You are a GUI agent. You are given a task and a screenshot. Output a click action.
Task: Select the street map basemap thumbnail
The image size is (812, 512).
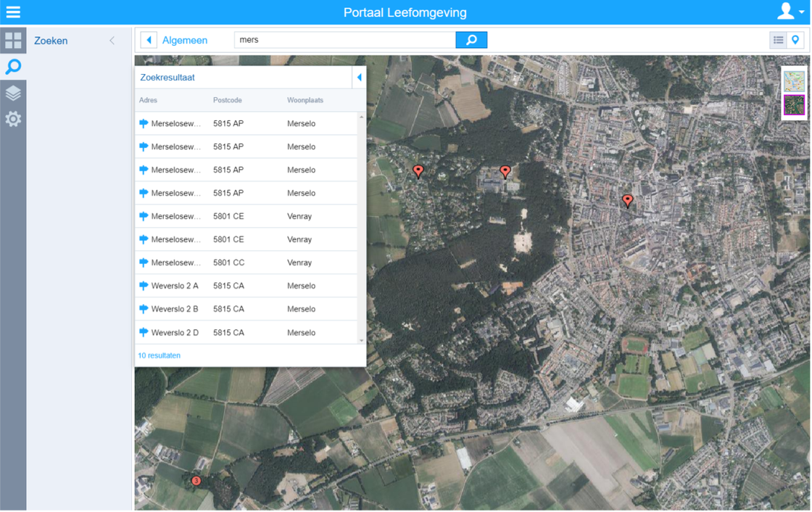point(794,82)
